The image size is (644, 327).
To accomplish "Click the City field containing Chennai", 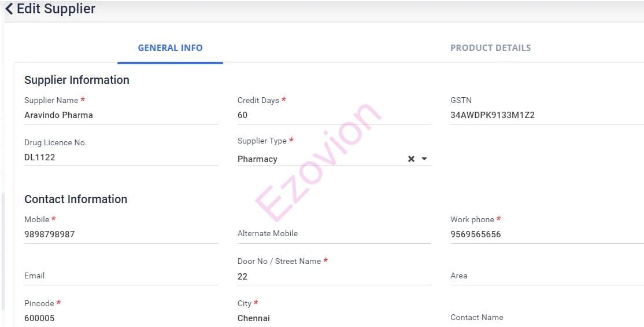I will click(334, 318).
